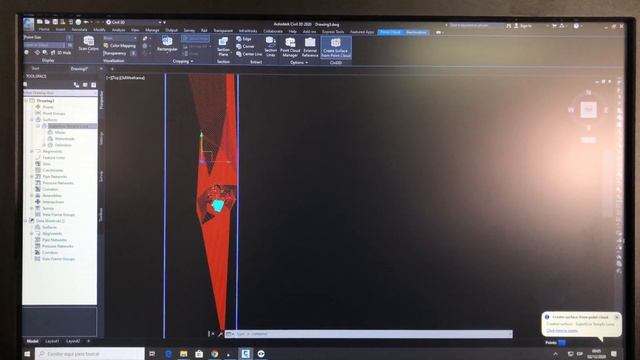Select Corridors under Drawing1 in the tree
The image size is (640, 360).
click(x=50, y=189)
